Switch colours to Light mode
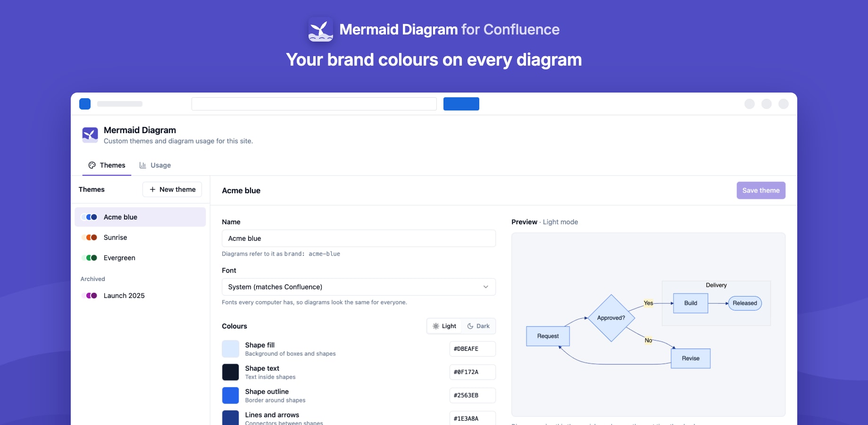868x425 pixels. (x=444, y=326)
